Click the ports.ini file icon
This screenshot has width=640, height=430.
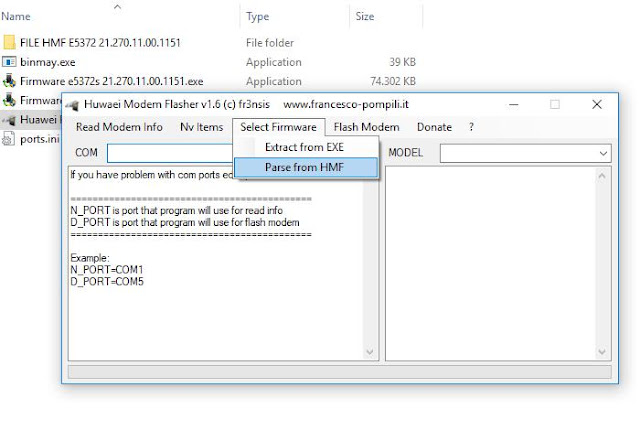9,139
